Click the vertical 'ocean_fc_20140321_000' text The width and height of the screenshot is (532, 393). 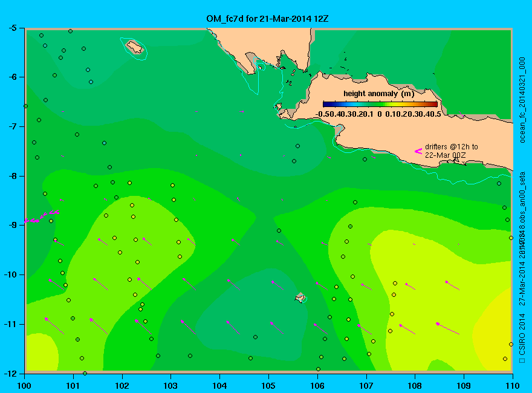click(522, 100)
